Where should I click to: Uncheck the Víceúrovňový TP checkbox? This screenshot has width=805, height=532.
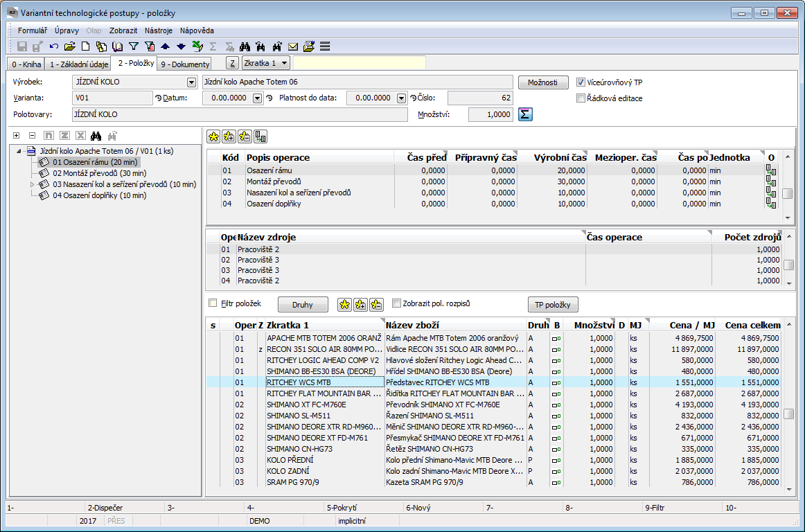[582, 82]
